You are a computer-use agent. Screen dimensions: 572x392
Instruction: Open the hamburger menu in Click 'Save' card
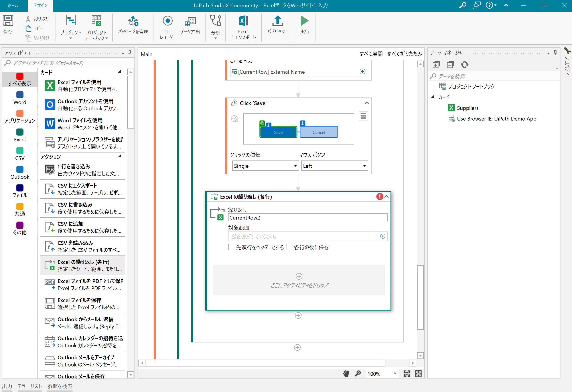click(x=363, y=116)
